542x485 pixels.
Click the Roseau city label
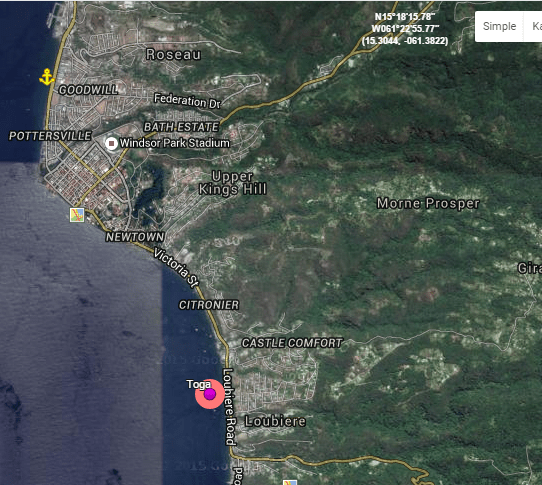(173, 55)
